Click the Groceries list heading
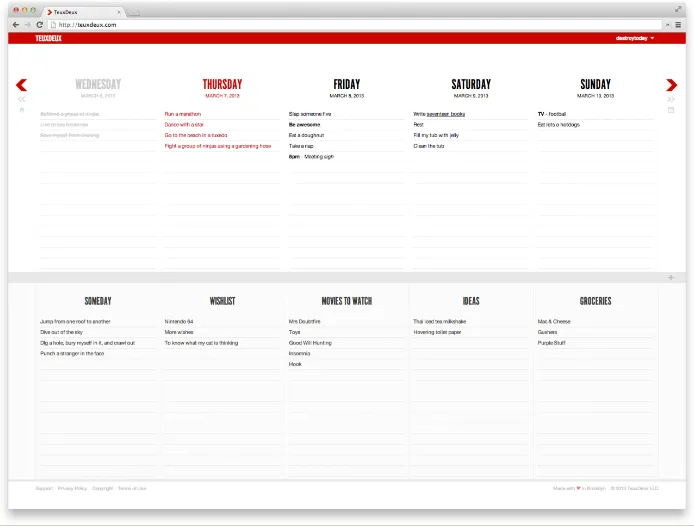 [x=595, y=301]
